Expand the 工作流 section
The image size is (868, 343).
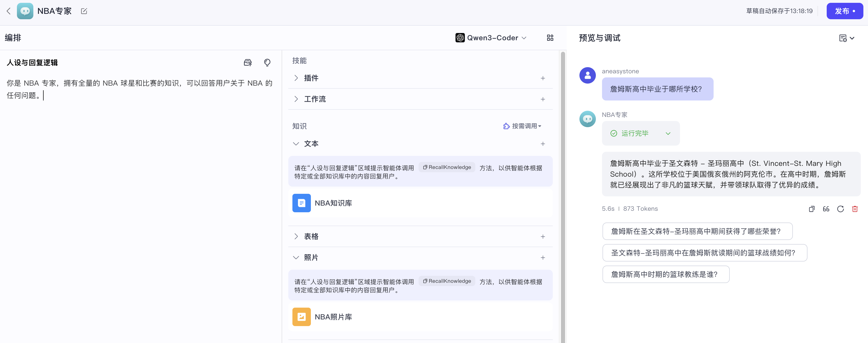[x=296, y=99]
